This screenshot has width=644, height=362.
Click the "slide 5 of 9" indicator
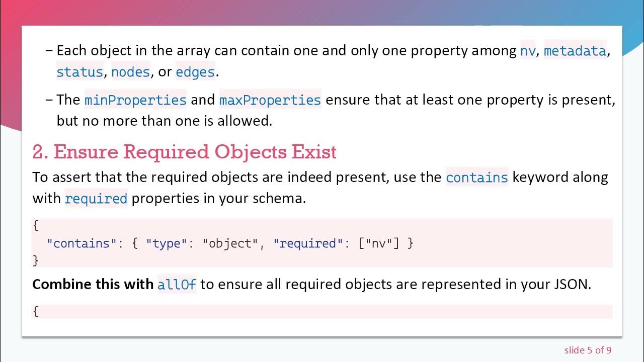click(x=588, y=350)
